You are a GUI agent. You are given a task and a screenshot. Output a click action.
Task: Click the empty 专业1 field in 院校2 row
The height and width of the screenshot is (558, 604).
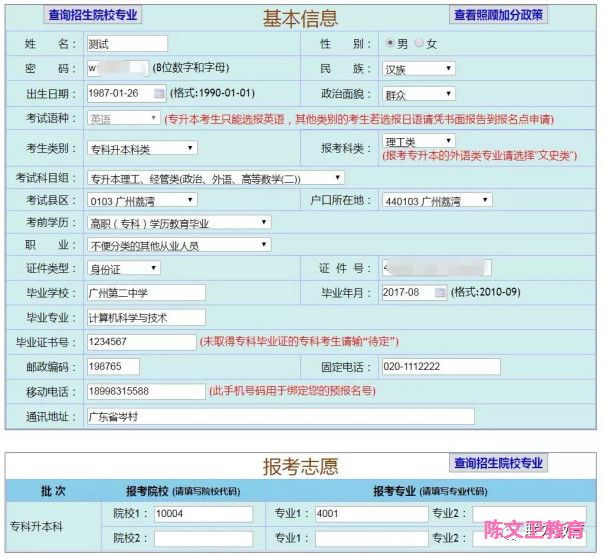(371, 538)
